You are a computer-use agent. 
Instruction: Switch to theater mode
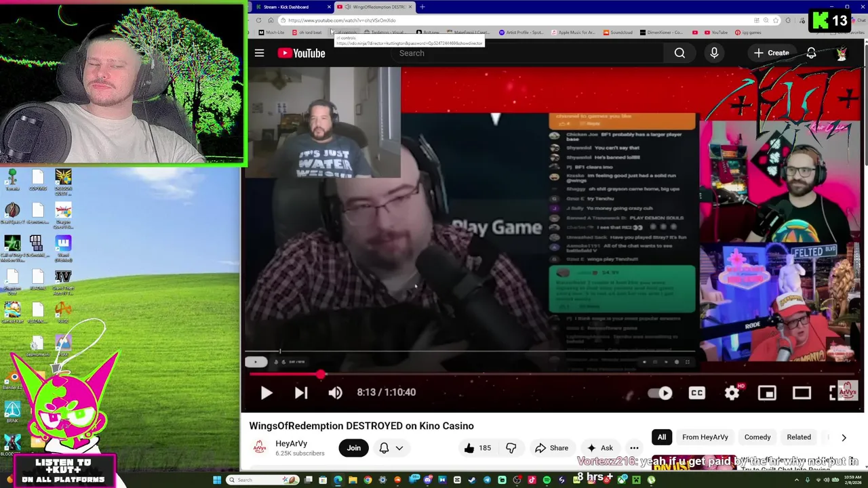tap(802, 393)
